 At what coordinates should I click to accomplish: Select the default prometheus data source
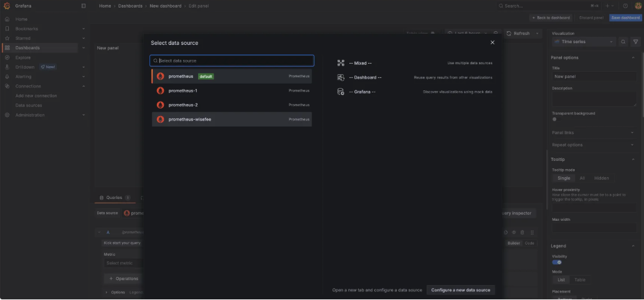[232, 76]
